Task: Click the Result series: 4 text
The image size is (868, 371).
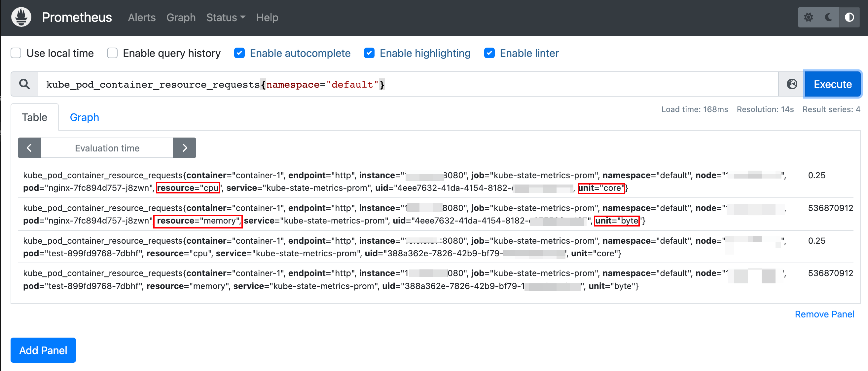Action: point(831,109)
